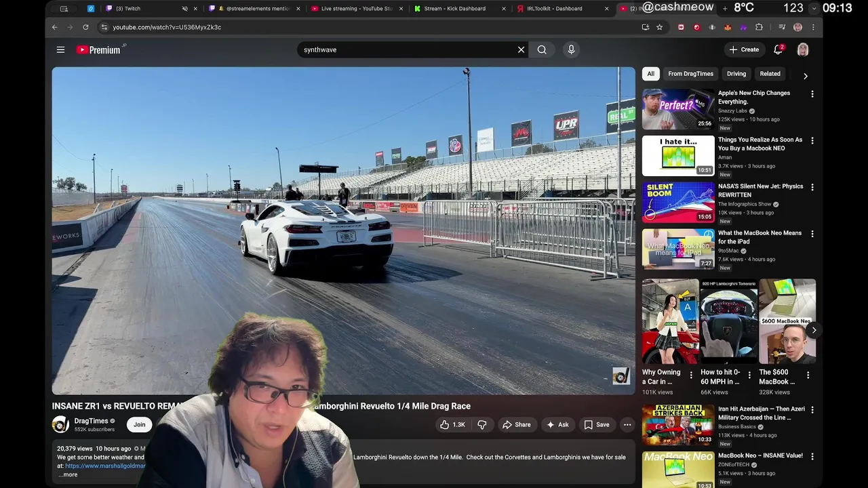This screenshot has width=868, height=488.
Task: Share the drag race video
Action: coord(517,425)
